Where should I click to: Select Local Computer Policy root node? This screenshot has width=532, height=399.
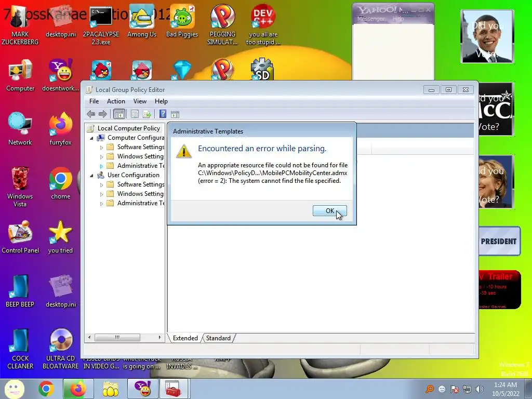(x=129, y=128)
